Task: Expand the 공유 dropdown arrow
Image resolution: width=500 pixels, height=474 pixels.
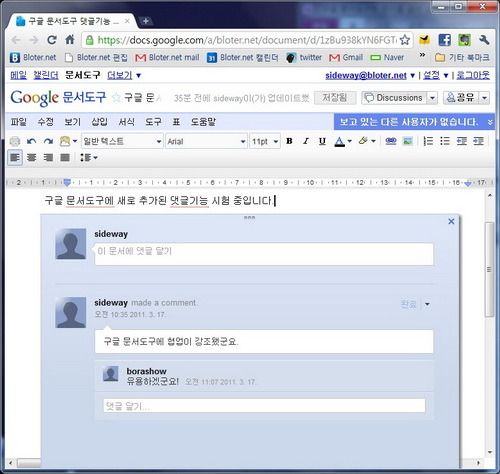Action: (x=484, y=98)
